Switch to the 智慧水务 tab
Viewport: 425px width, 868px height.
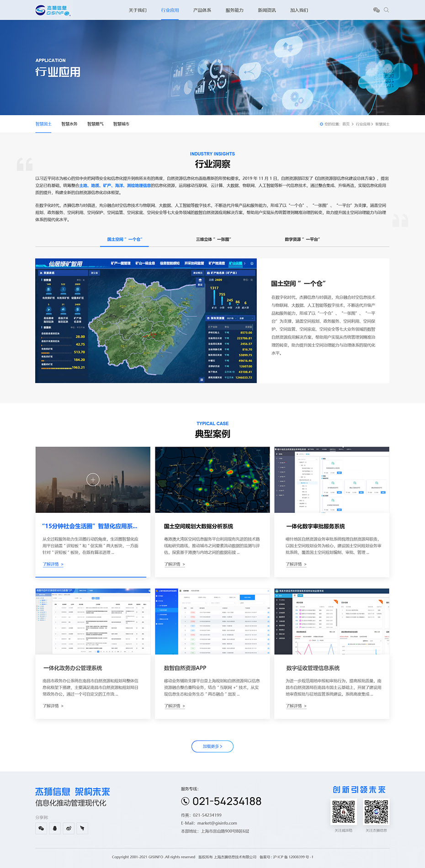click(69, 124)
